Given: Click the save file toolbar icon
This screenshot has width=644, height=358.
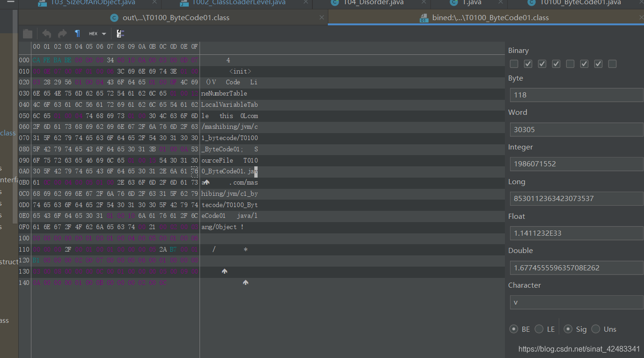Looking at the screenshot, I should 28,34.
